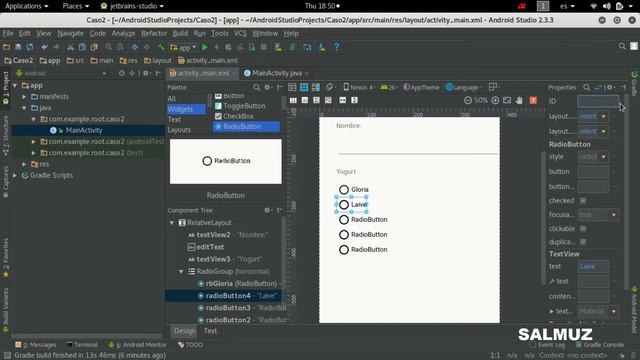This screenshot has height=360, width=640.
Task: Select the Design tab
Action: click(184, 331)
